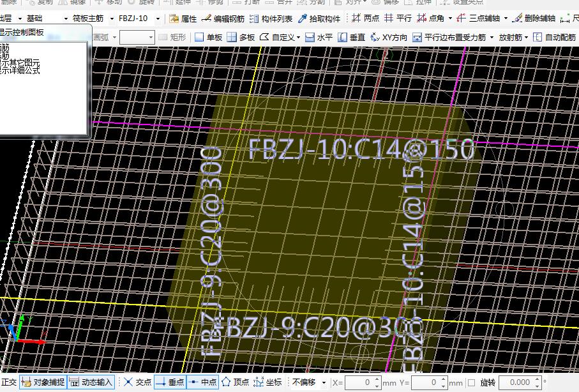Image resolution: width=579 pixels, height=392 pixels.
Task: Select the 三点辅轴 three-point auxiliary axis tool
Action: point(478,18)
